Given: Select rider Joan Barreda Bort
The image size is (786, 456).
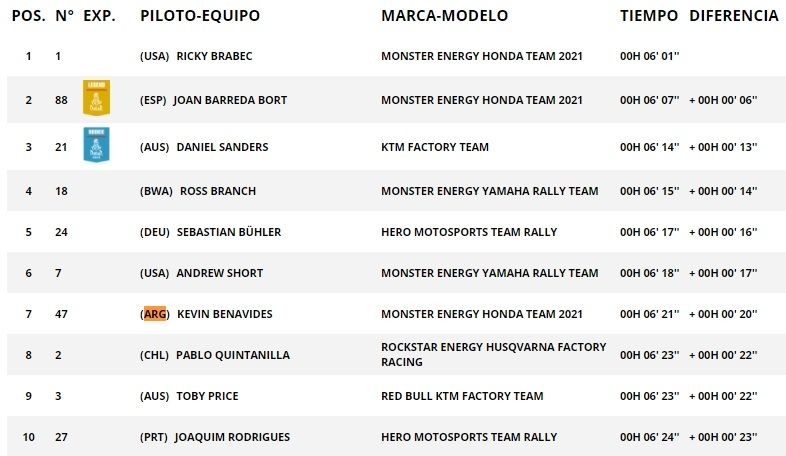Looking at the screenshot, I should [x=230, y=100].
